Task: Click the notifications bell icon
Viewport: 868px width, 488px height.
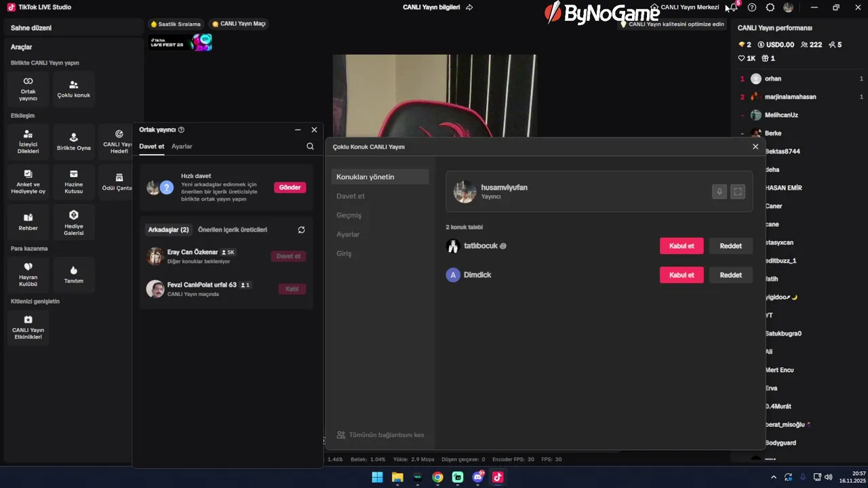Action: tap(734, 7)
